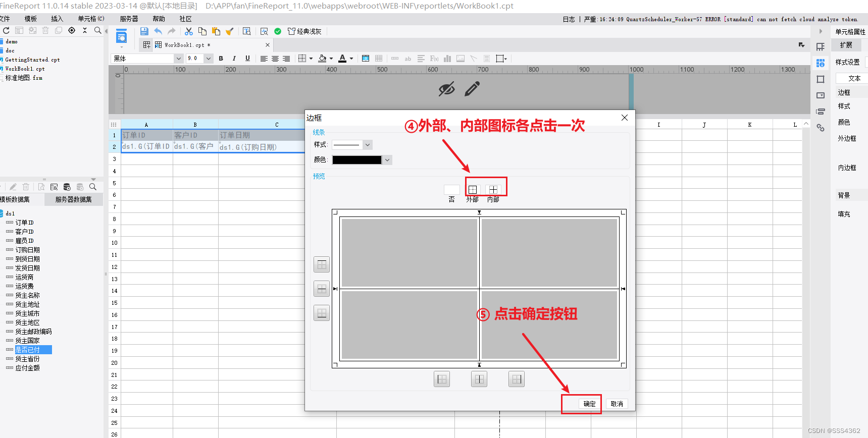Toggle underline formatting

(x=247, y=59)
